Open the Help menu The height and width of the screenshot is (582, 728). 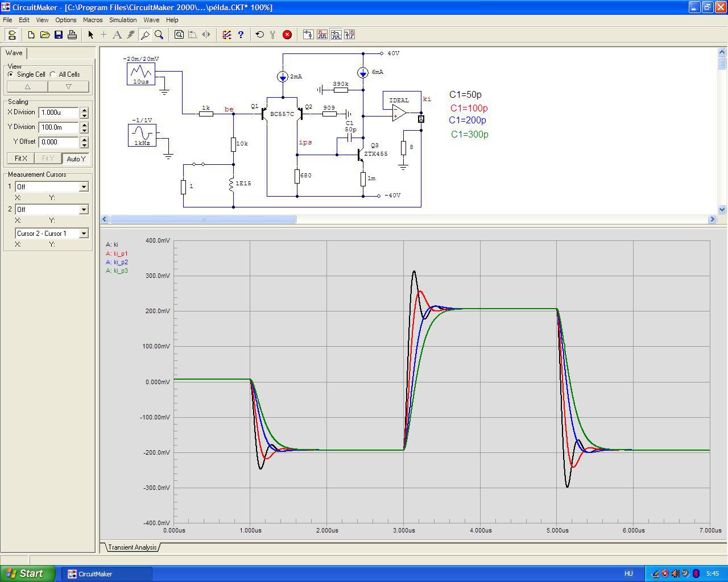(x=172, y=20)
